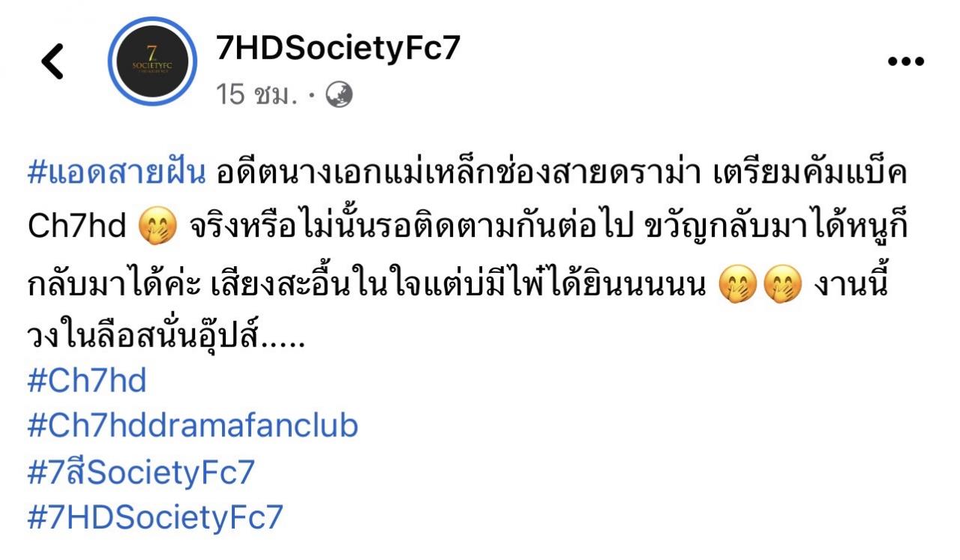Open the #7สีSocietyFc7 hashtag
Screen dimensions: 960x560
coord(141,472)
